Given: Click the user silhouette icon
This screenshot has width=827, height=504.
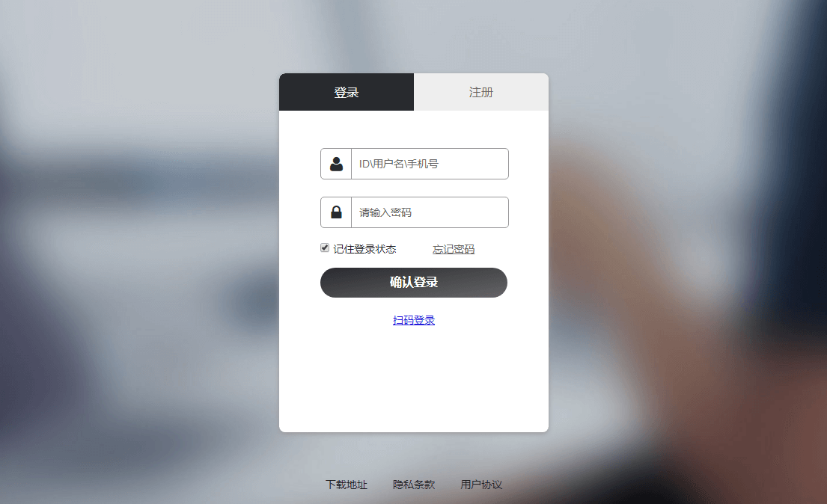Looking at the screenshot, I should point(336,164).
